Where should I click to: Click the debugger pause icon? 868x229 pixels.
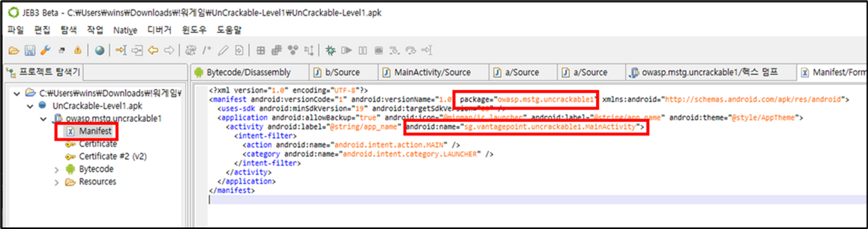[x=362, y=50]
